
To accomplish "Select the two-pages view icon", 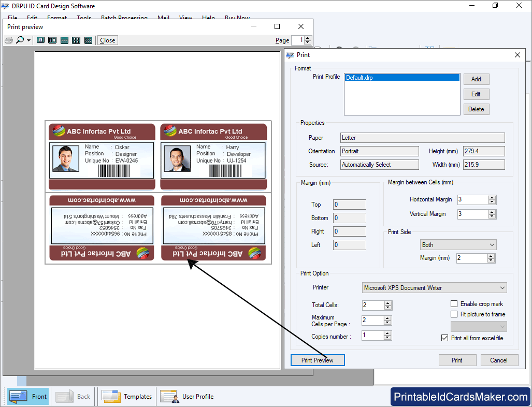I will 52,40.
